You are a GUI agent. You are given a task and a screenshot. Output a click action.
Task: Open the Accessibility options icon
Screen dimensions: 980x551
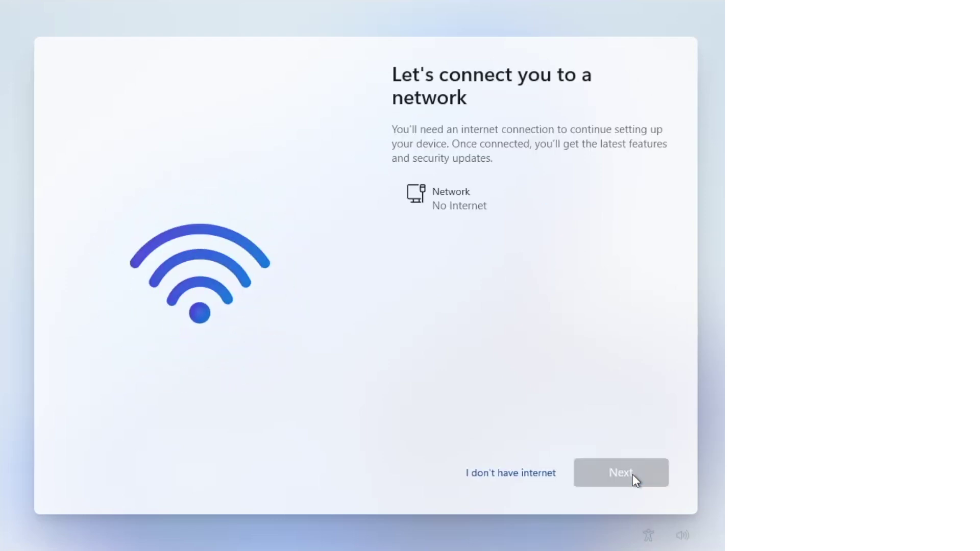(648, 535)
